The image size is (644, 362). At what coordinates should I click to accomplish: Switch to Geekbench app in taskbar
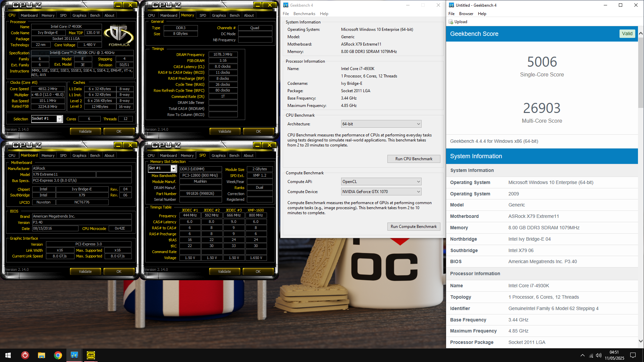click(74, 355)
